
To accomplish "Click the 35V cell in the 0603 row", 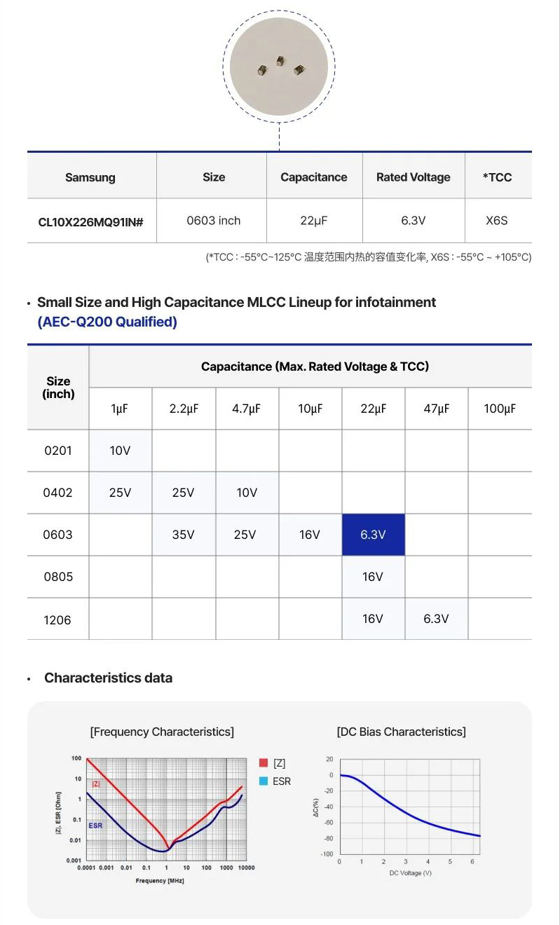I will [x=183, y=535].
